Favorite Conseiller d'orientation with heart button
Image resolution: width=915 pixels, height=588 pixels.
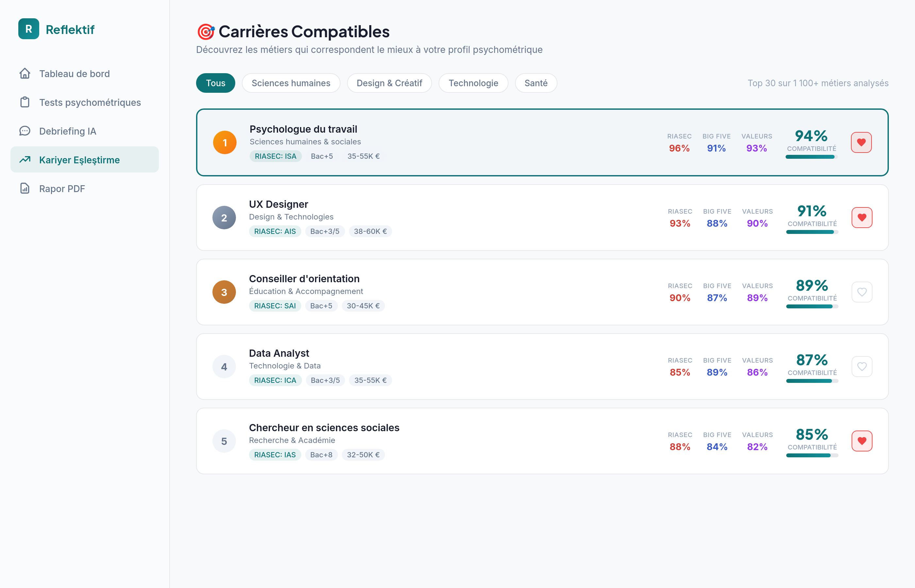[861, 292]
